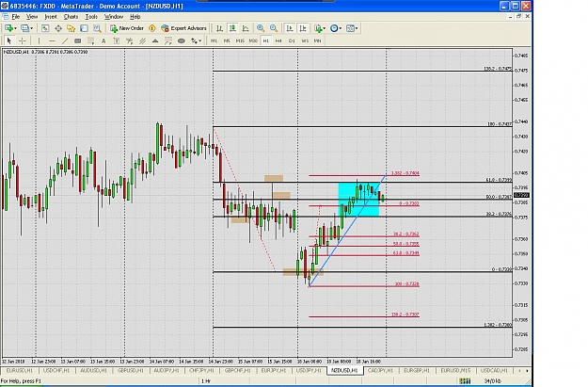Select the Text Label tool
Image resolution: width=588 pixels, height=387 pixels.
117,40
